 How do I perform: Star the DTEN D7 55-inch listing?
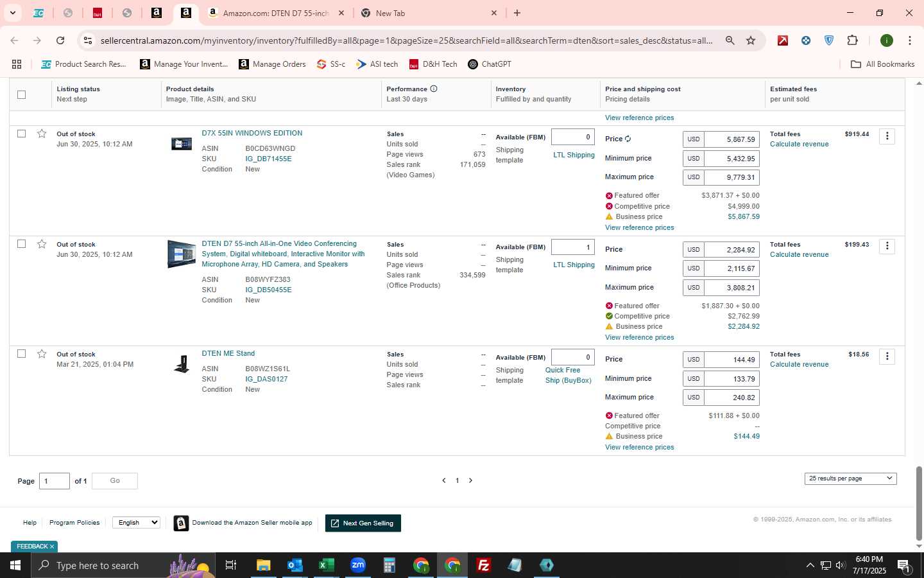pyautogui.click(x=42, y=244)
